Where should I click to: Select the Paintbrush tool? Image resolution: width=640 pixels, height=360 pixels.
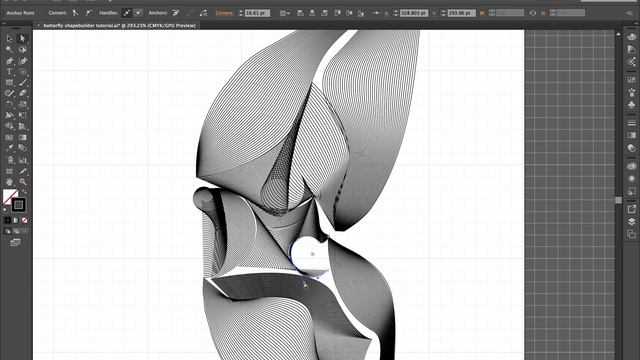[23, 83]
